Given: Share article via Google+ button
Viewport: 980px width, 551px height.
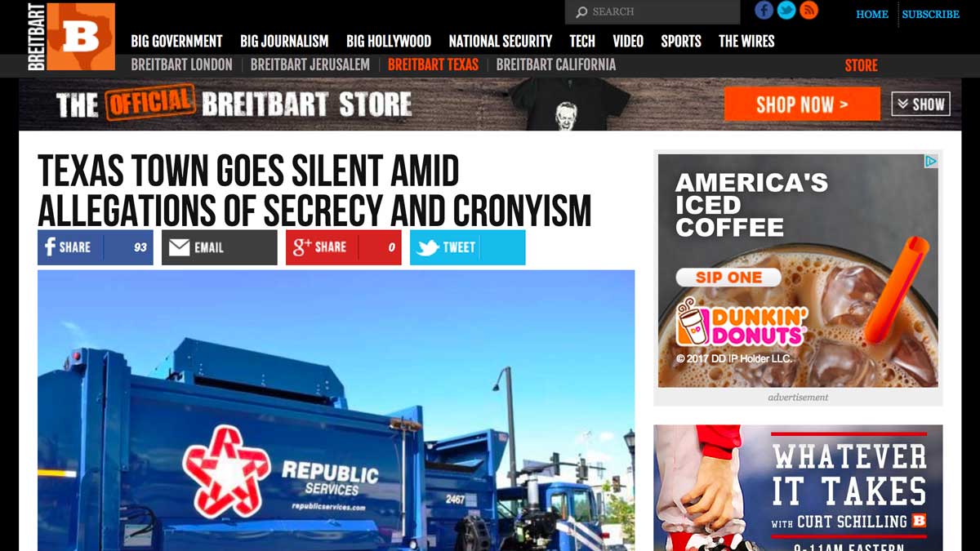Looking at the screenshot, I should [x=344, y=247].
